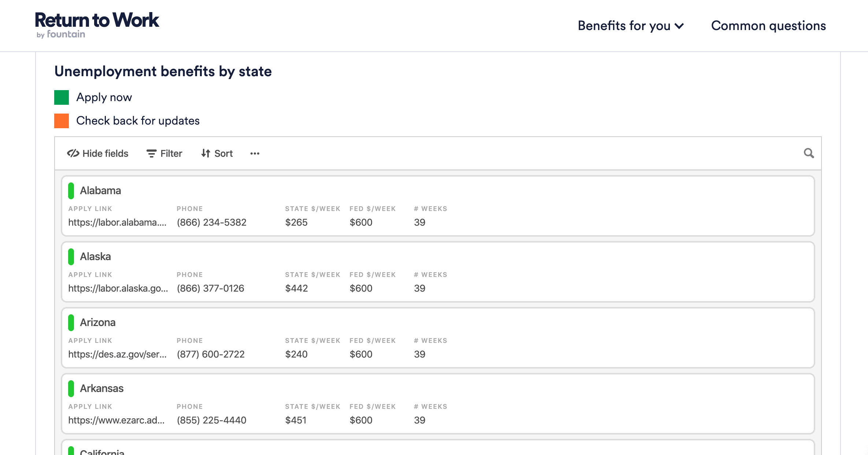The image size is (868, 455).
Task: Click the Return to Work logo
Action: point(97,24)
